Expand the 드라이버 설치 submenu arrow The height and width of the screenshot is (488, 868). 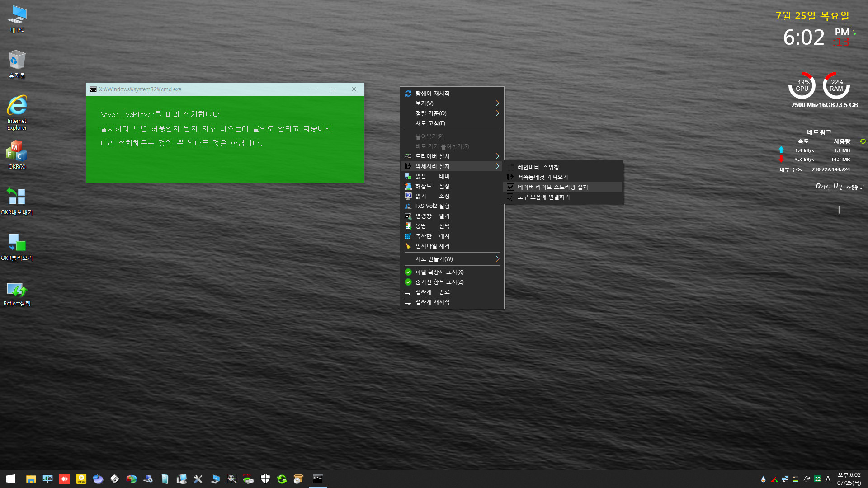[x=497, y=156]
